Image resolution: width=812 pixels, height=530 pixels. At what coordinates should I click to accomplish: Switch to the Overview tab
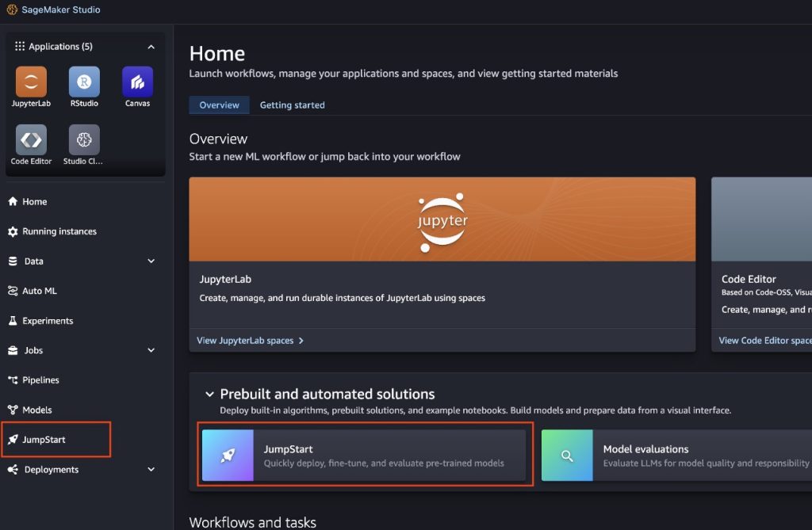click(x=219, y=105)
